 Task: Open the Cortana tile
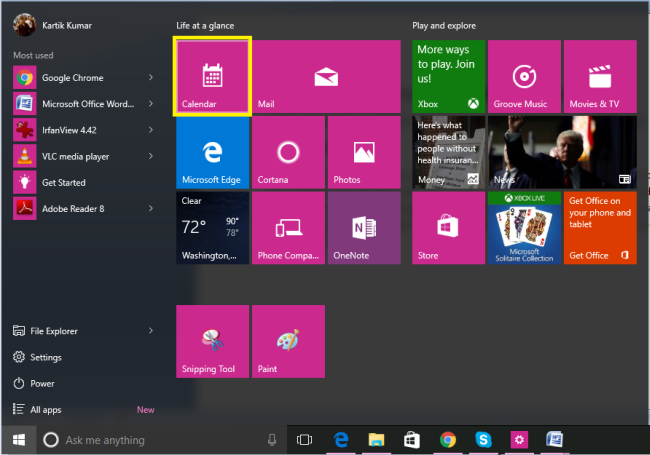pyautogui.click(x=288, y=152)
